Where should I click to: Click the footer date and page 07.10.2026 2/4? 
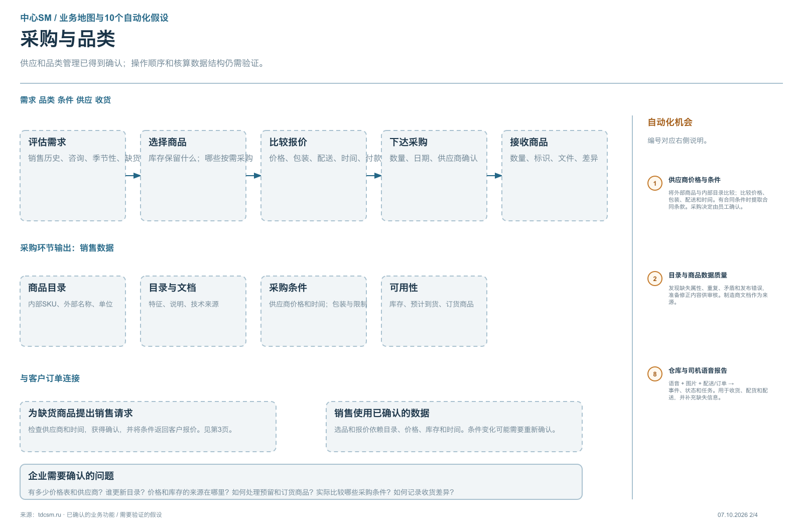tap(738, 515)
